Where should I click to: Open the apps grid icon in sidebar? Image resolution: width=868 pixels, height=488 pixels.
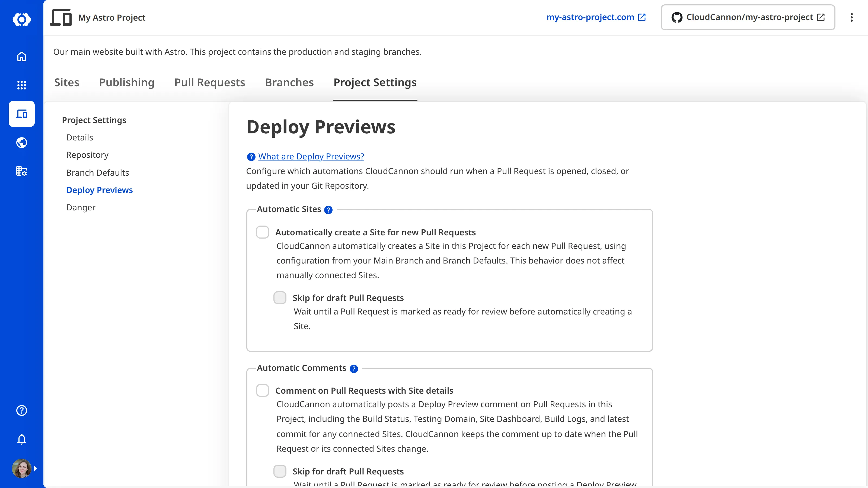[22, 85]
